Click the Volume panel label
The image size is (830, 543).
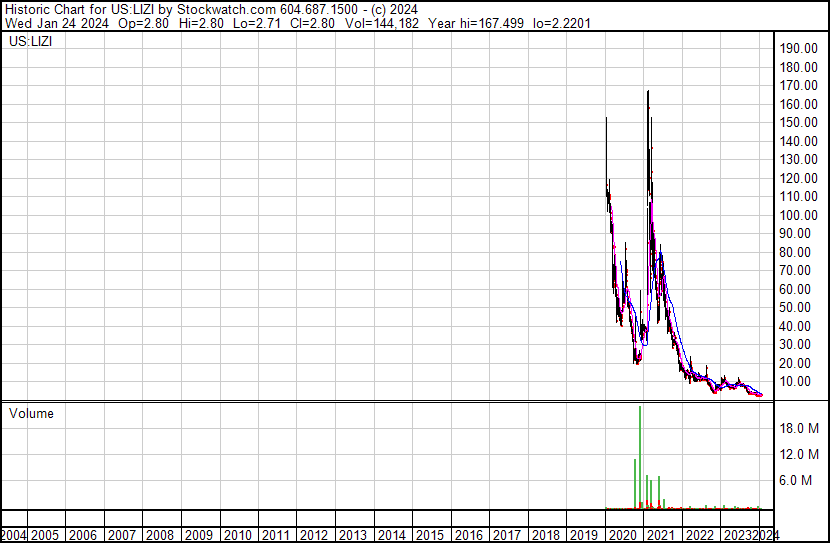point(31,414)
